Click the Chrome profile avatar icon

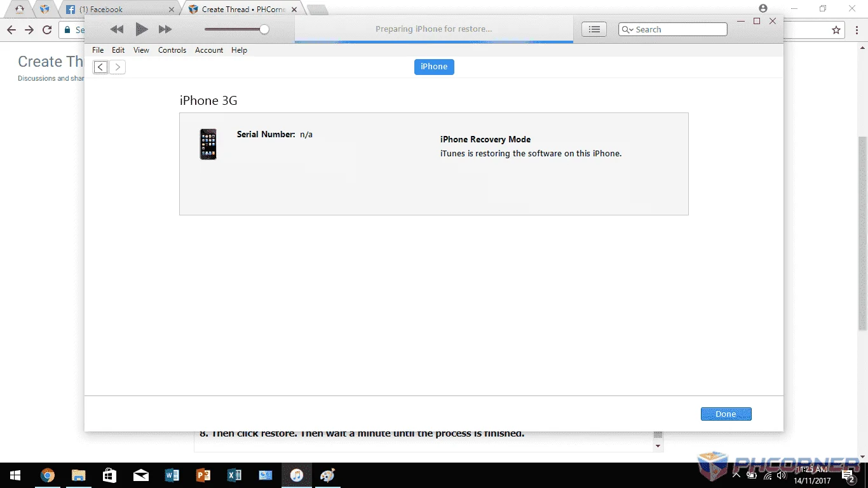763,9
